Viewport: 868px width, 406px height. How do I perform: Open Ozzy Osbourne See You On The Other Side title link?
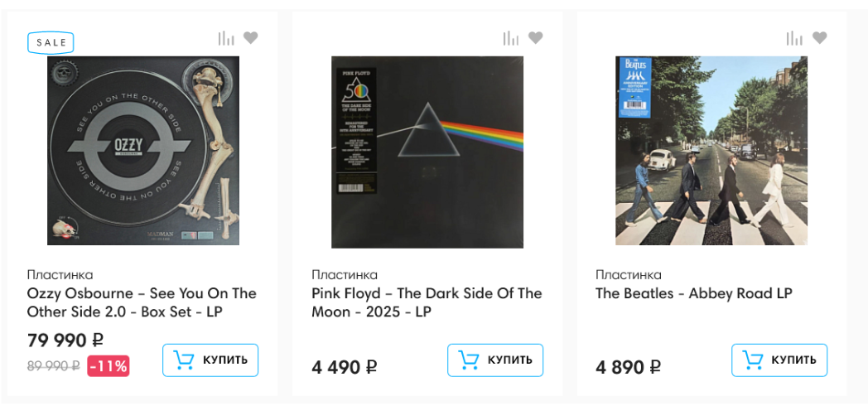tap(142, 302)
